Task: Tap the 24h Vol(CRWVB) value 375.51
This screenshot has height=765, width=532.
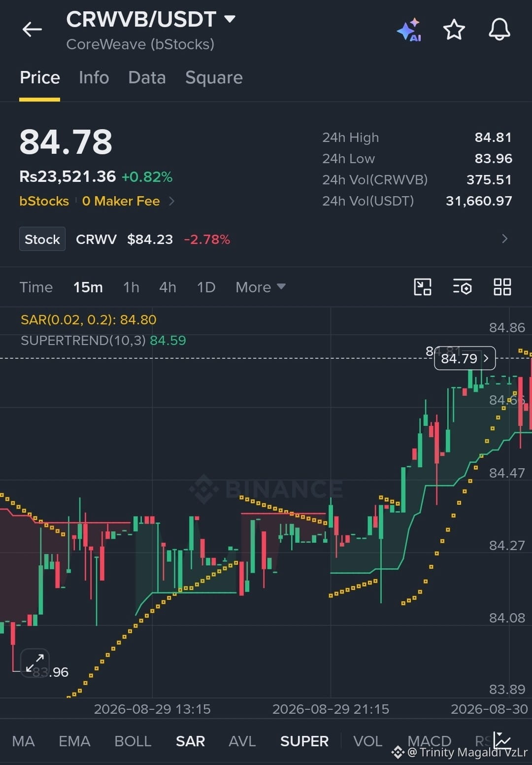Action: 489,180
